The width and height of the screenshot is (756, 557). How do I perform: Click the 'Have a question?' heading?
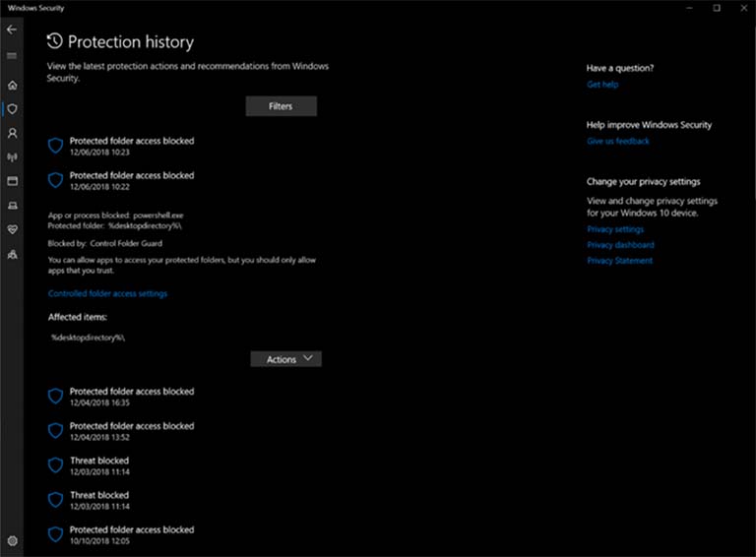tap(620, 68)
